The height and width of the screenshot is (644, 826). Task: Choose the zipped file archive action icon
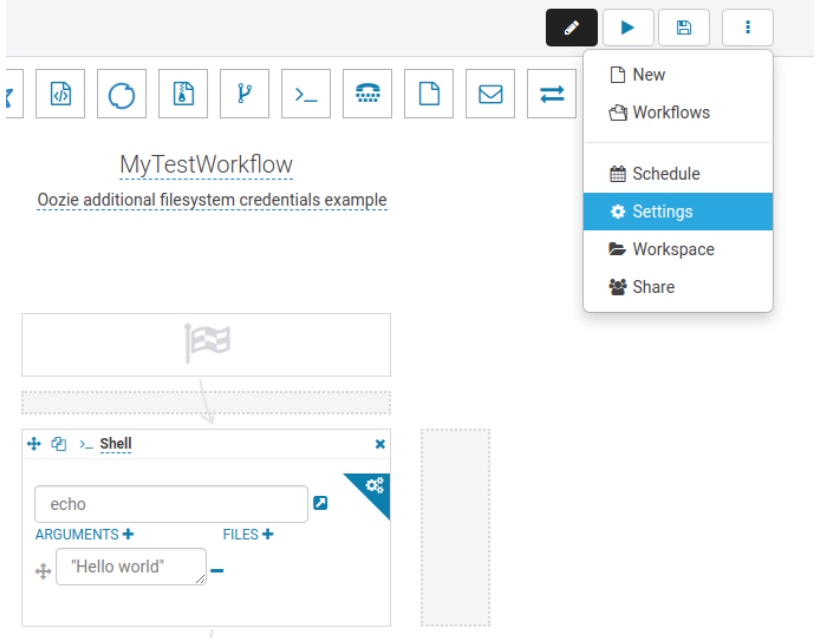tap(183, 94)
